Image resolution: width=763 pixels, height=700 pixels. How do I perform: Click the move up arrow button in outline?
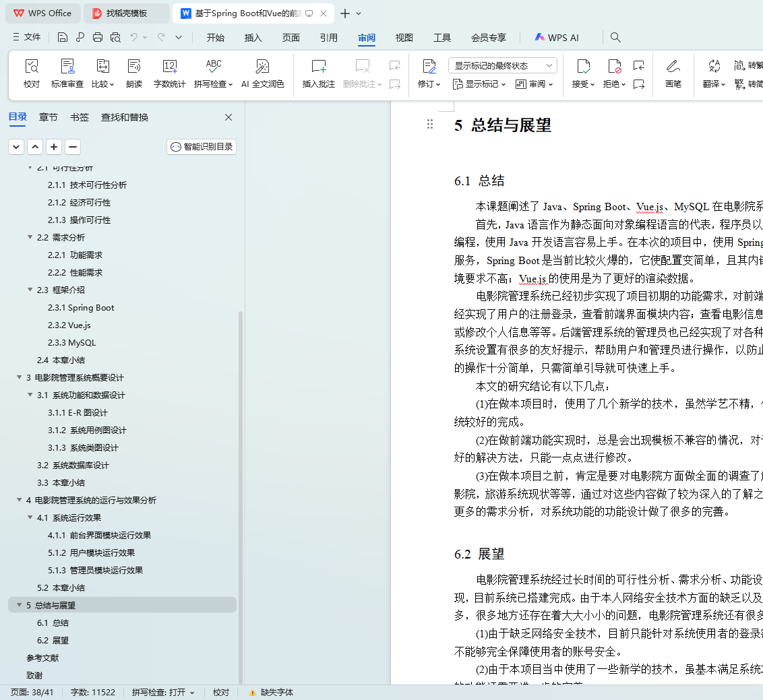35,147
